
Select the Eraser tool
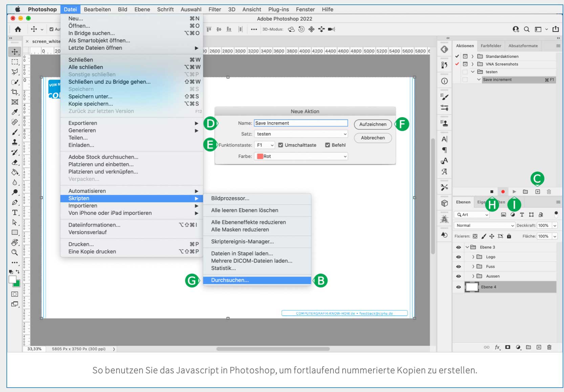tap(15, 162)
